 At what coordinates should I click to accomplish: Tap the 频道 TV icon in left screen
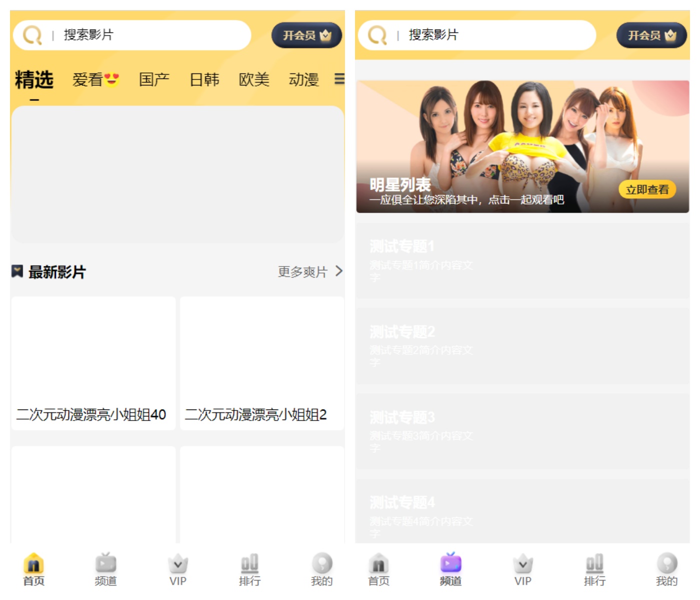105,564
